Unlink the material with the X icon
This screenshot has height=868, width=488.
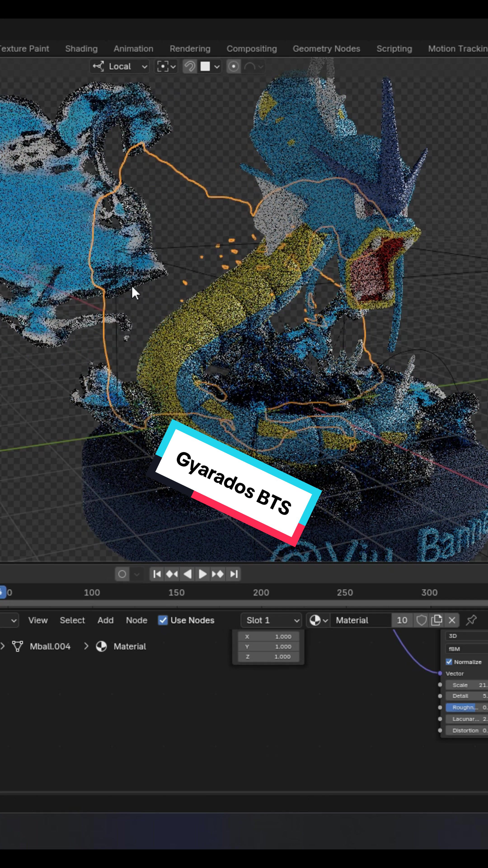tap(452, 620)
